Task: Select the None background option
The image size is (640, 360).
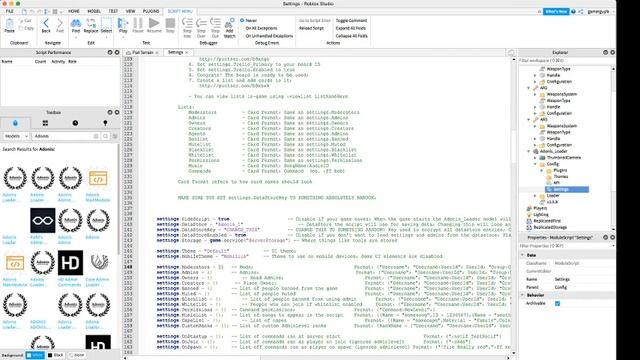Action: pyautogui.click(x=76, y=355)
